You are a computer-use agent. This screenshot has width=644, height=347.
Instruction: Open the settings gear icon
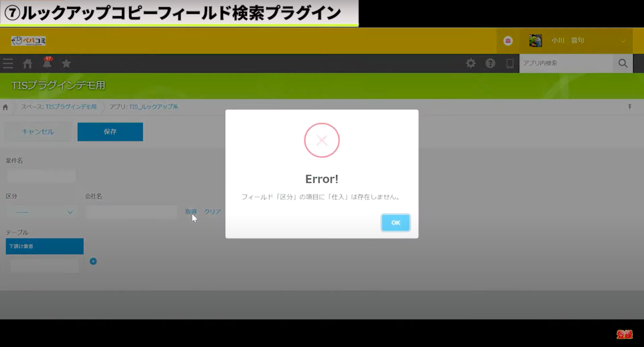click(x=471, y=63)
